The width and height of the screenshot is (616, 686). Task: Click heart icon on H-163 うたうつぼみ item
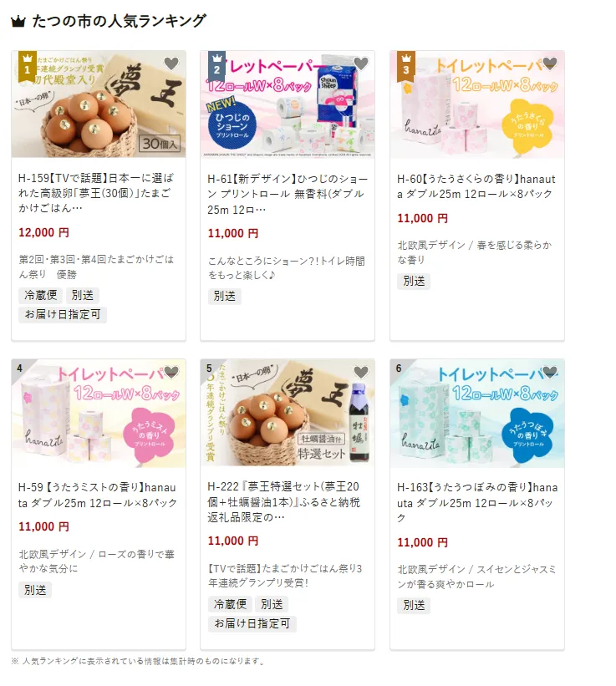point(550,373)
